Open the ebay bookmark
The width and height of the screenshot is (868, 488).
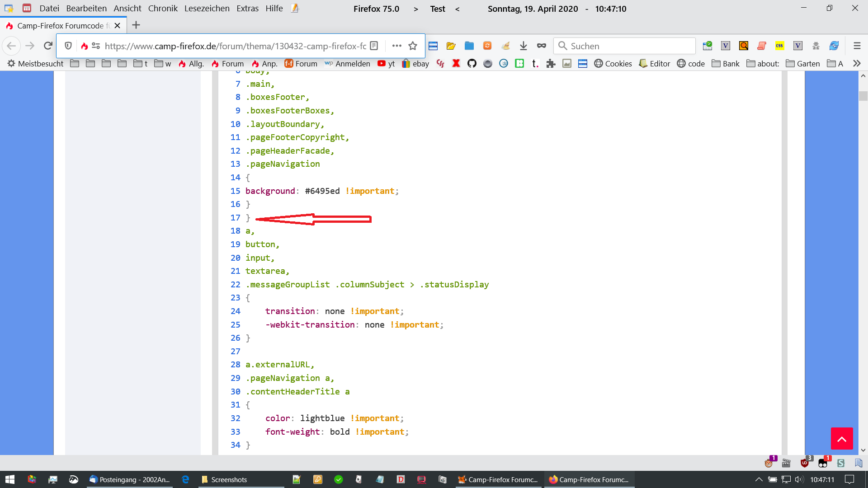point(415,64)
